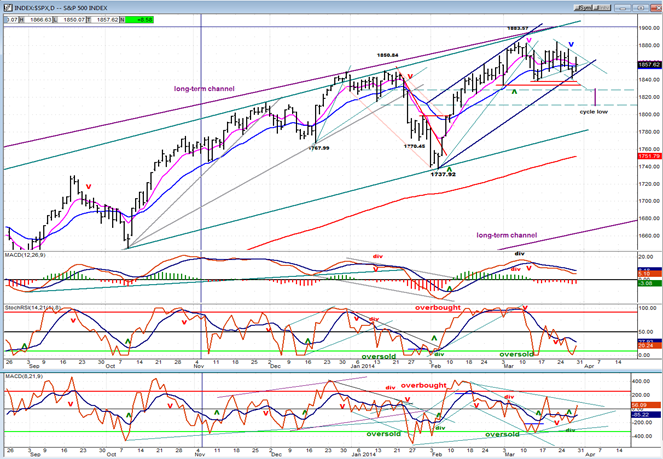Maximize the S&P 500 chart window
The image size is (663, 459).
641,8
